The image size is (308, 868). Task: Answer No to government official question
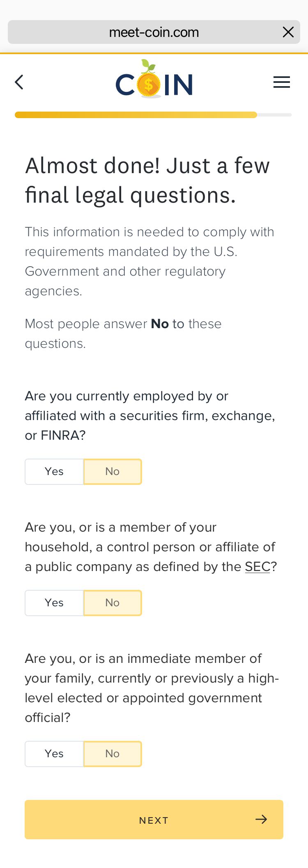tap(113, 754)
